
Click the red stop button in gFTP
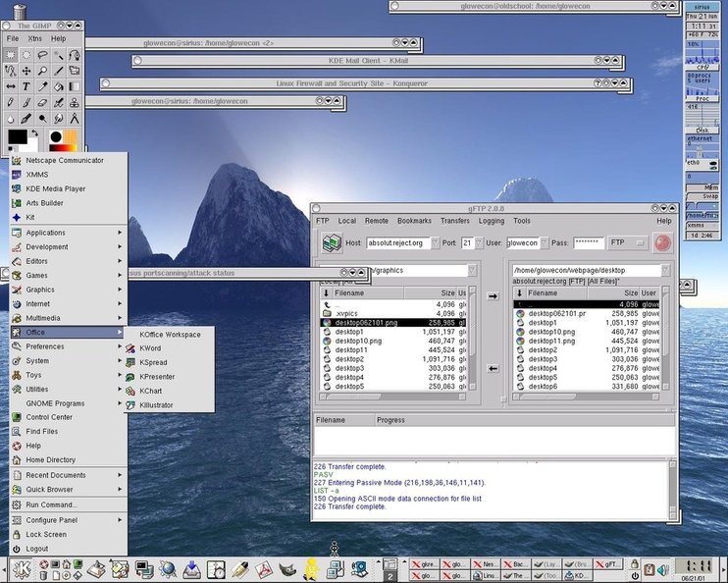(x=662, y=243)
